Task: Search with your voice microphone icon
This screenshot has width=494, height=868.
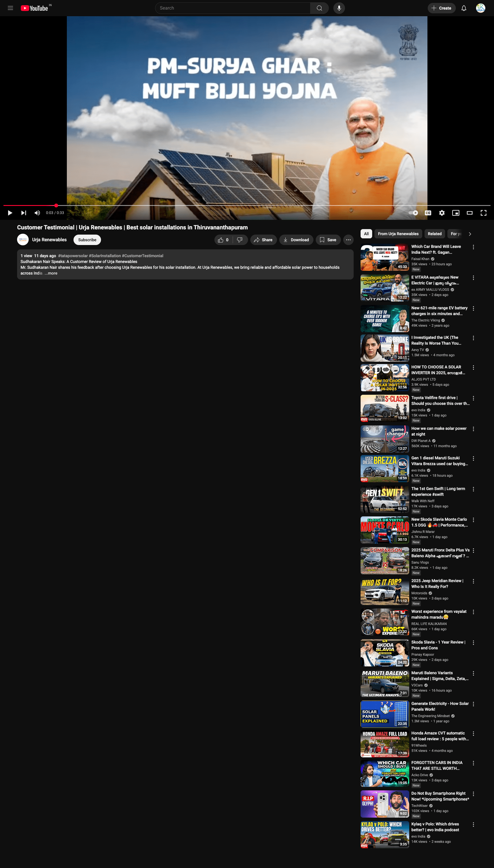Action: (x=339, y=8)
